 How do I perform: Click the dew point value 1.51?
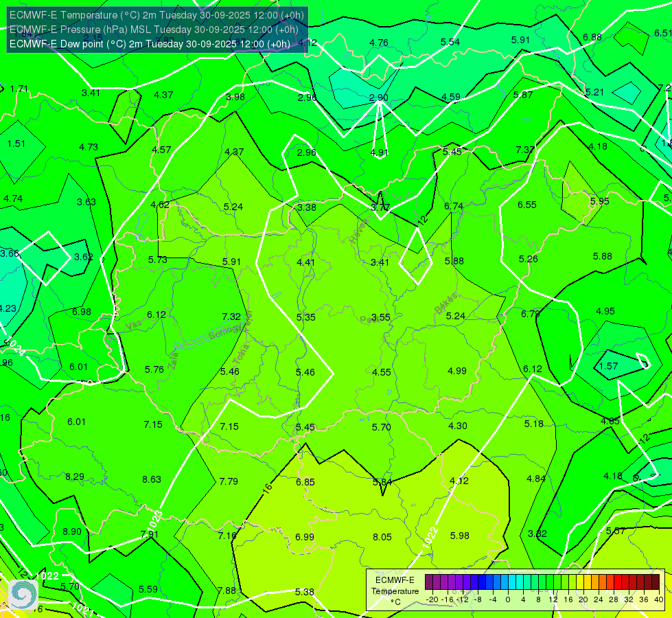pyautogui.click(x=16, y=144)
